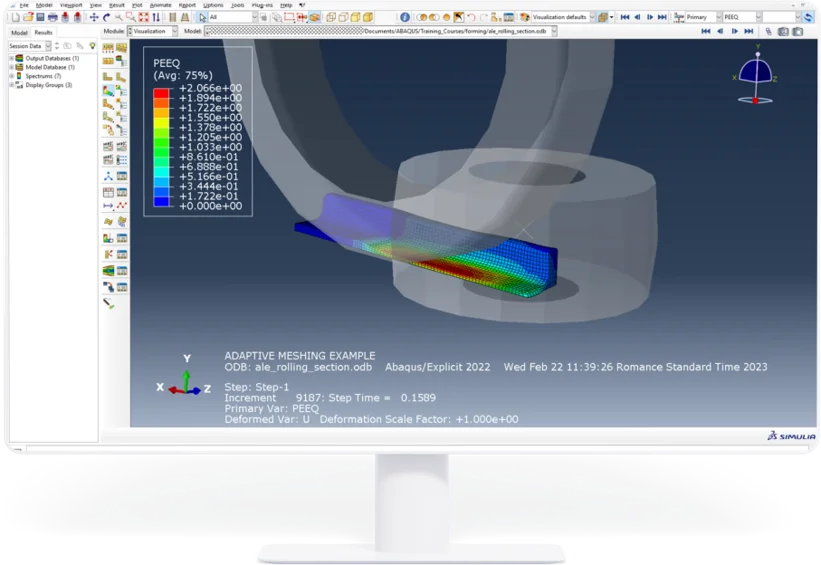Select the Magnify view tool
The image size is (821, 565).
click(119, 17)
